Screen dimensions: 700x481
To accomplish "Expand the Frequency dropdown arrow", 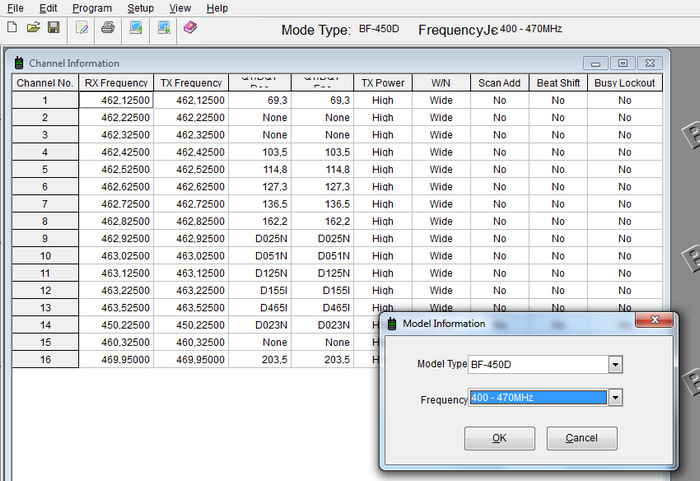I will [x=615, y=398].
